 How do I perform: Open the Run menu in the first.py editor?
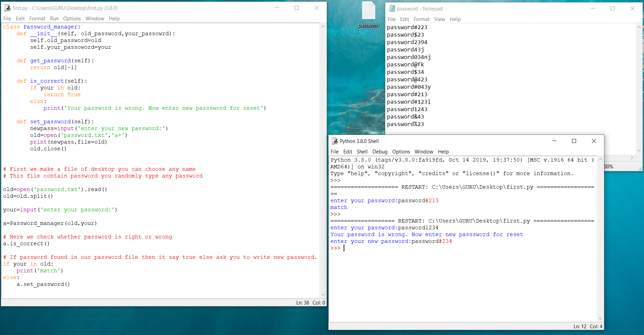point(54,19)
